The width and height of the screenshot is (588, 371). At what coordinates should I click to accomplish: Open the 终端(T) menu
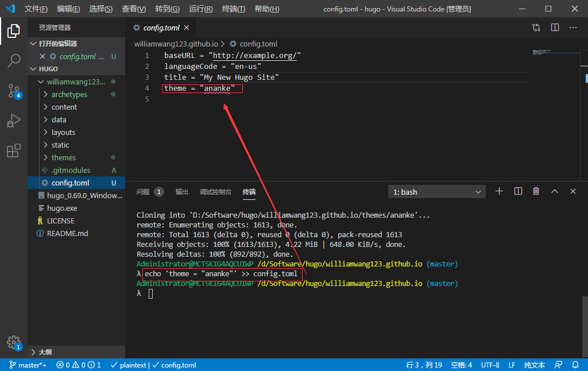[x=234, y=9]
